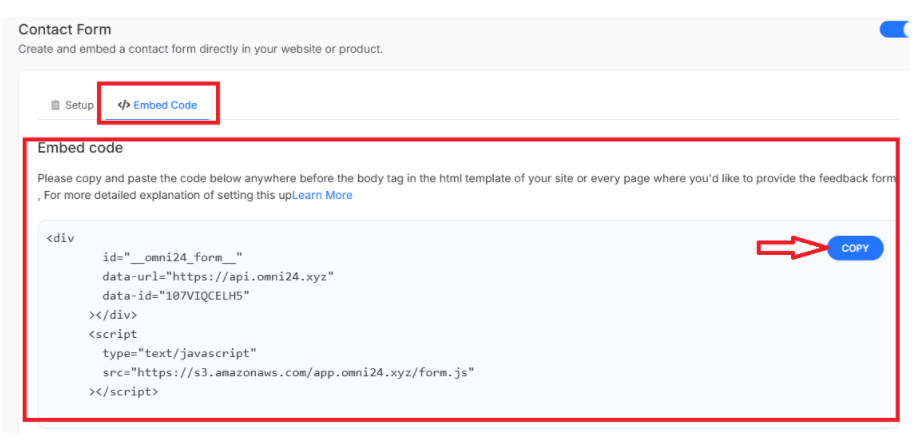
Task: Click the opening <div tag line
Action: pos(60,238)
